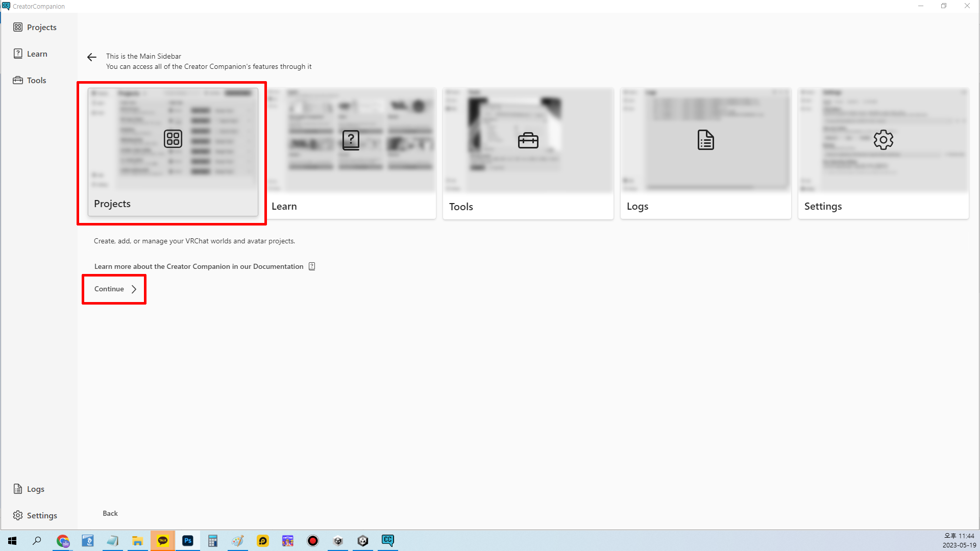
Task: Select the Logs tutorial card
Action: pyautogui.click(x=705, y=153)
